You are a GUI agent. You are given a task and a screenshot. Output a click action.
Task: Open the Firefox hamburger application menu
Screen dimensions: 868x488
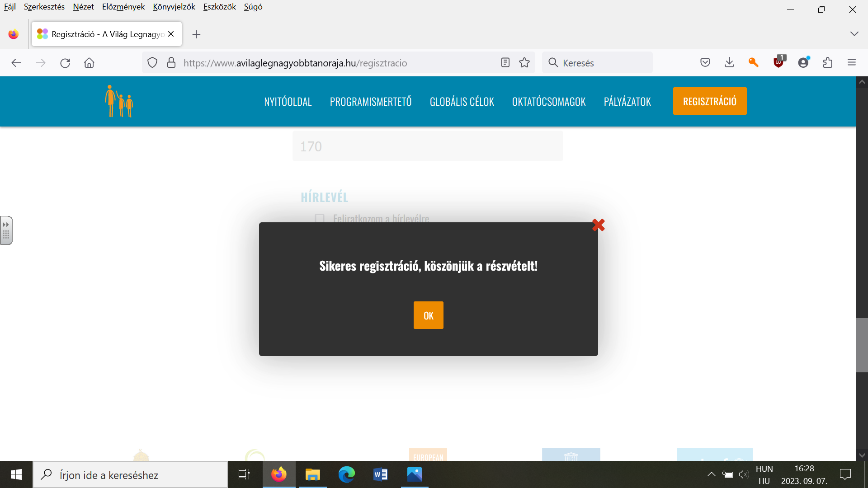click(x=852, y=63)
